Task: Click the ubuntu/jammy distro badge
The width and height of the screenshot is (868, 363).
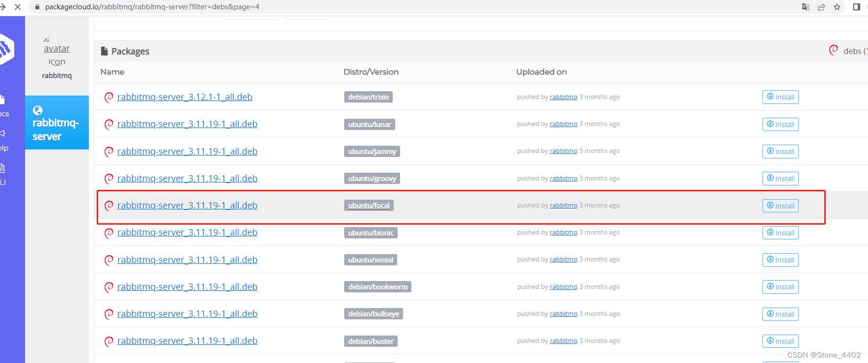Action: click(x=372, y=152)
